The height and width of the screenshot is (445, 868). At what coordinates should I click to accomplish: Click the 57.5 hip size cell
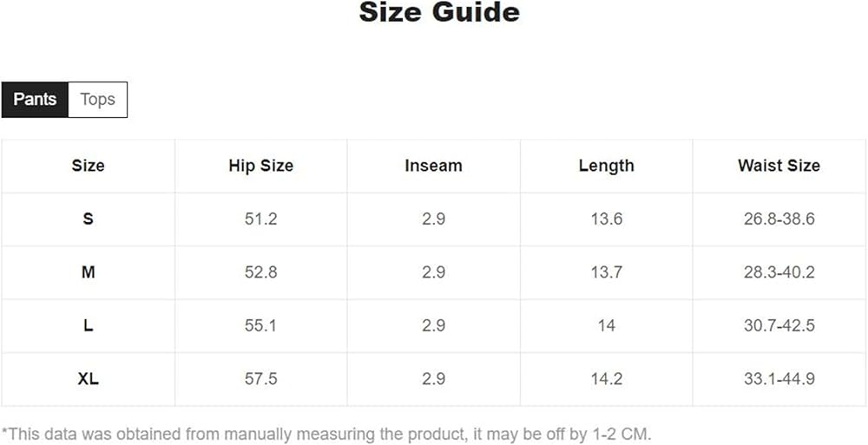tap(260, 379)
